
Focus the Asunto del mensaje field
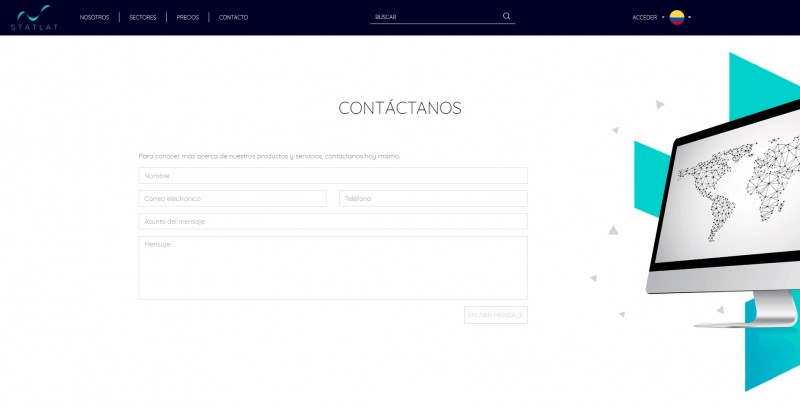point(333,221)
